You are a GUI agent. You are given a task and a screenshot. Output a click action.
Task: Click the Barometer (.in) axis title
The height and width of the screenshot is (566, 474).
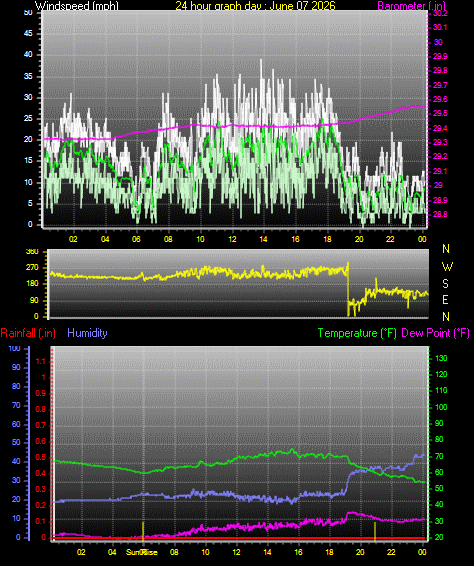[x=412, y=5]
